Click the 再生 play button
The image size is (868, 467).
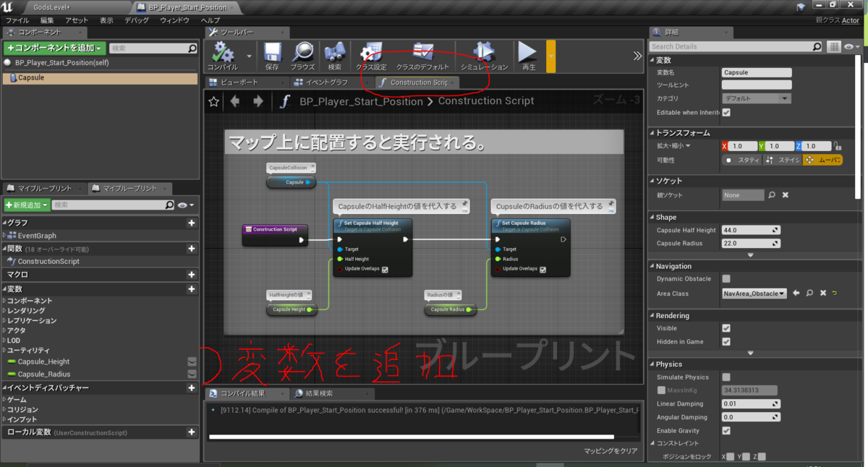tap(528, 53)
